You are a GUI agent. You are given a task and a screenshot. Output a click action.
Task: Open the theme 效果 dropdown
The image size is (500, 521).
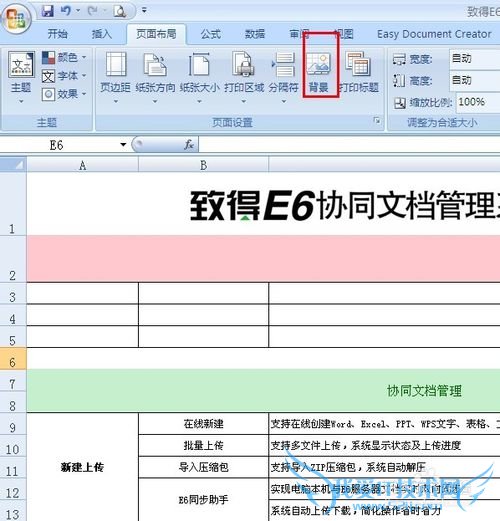[64, 94]
